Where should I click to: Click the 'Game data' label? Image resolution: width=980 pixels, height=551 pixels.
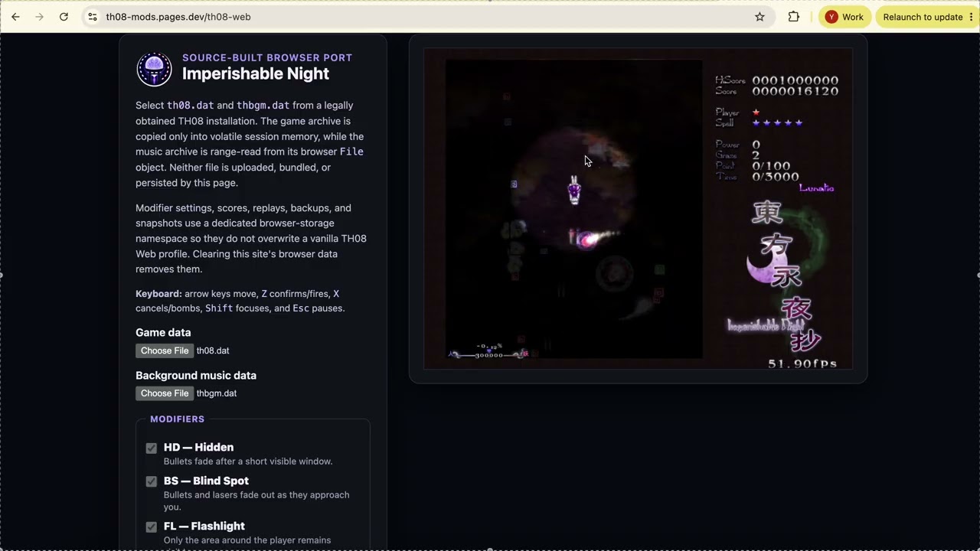163,332
